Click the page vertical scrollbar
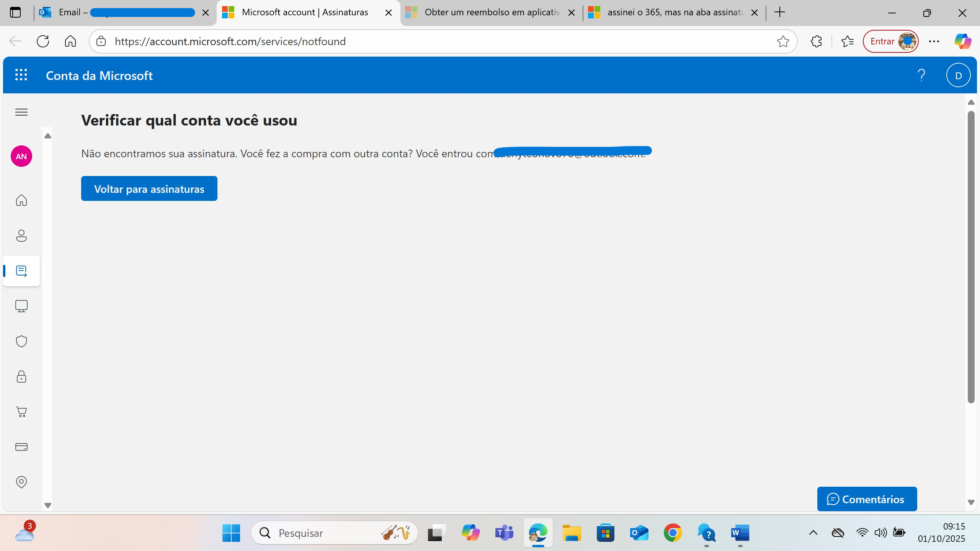980x551 pixels. [971, 256]
